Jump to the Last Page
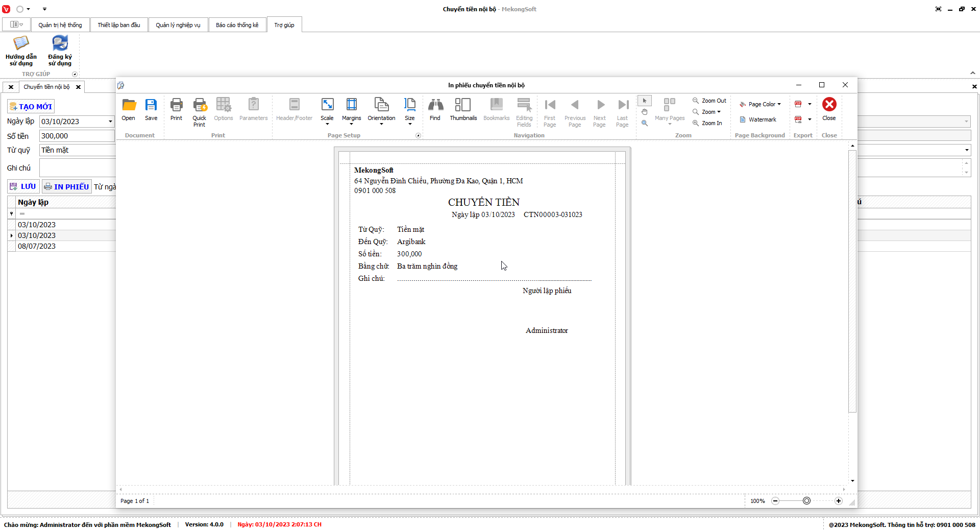 point(622,112)
